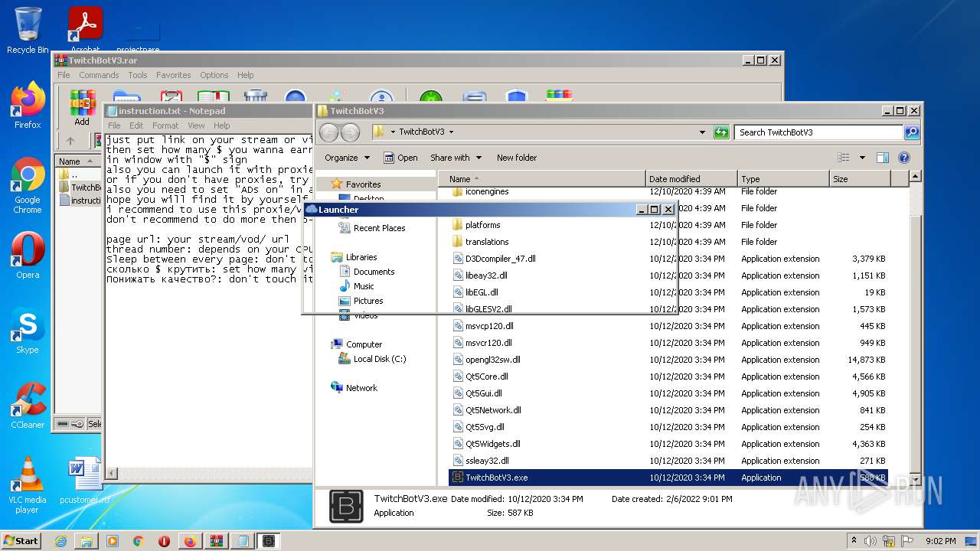The image size is (980, 551).
Task: Open Opera from the taskbar
Action: click(x=165, y=541)
